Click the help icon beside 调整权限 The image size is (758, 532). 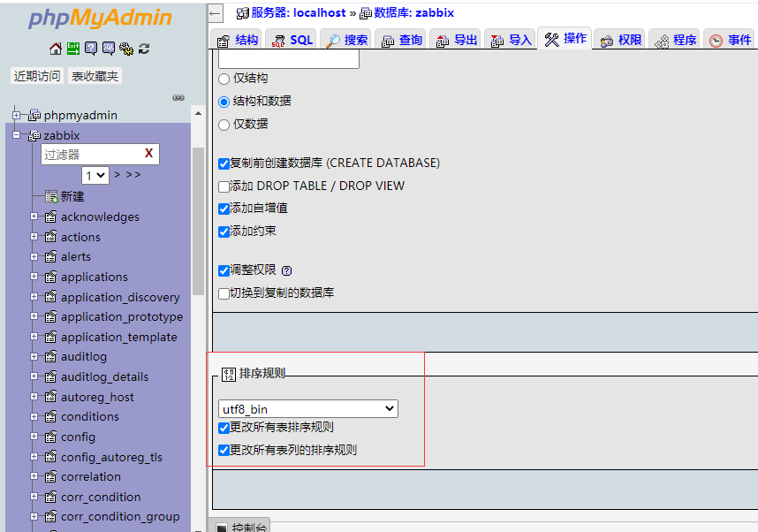[286, 270]
